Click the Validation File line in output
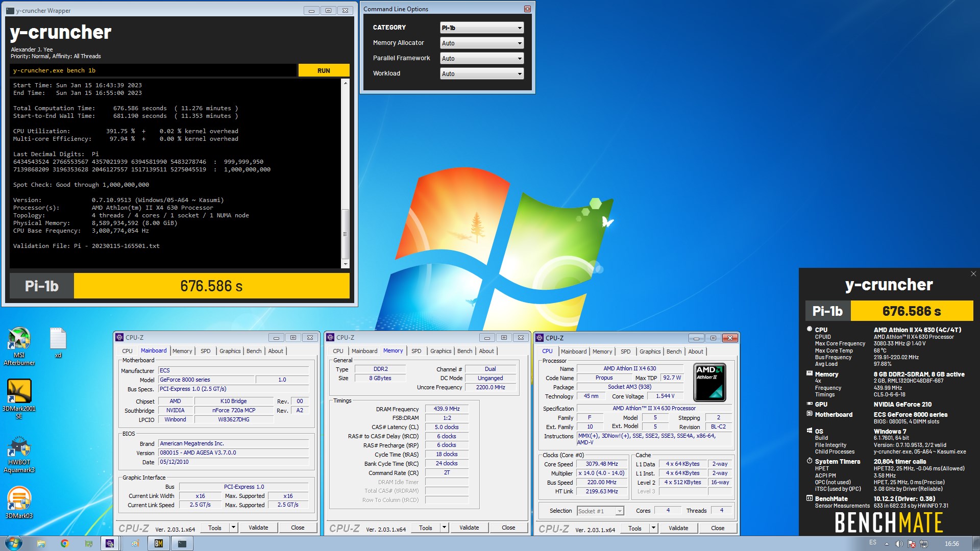 [86, 246]
